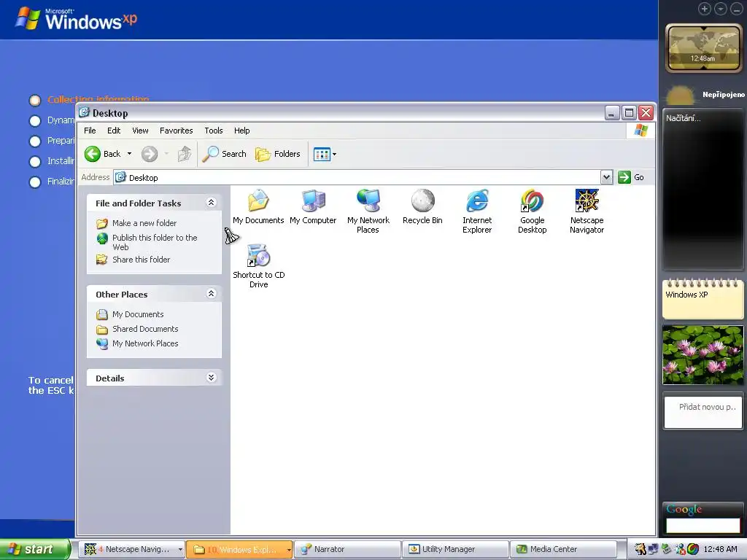
Task: Click the Přidat novou p.. note field
Action: [703, 413]
